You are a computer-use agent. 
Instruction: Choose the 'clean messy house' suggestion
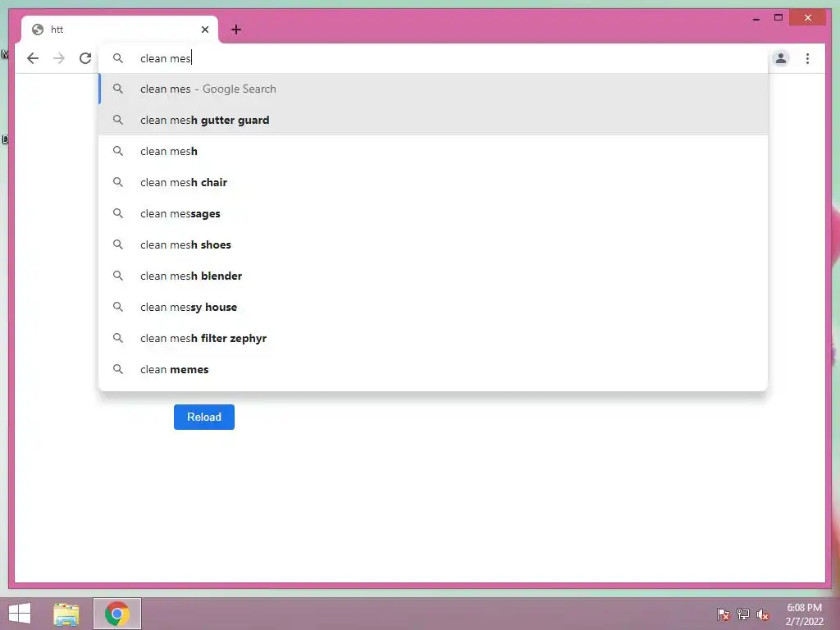pos(433,307)
